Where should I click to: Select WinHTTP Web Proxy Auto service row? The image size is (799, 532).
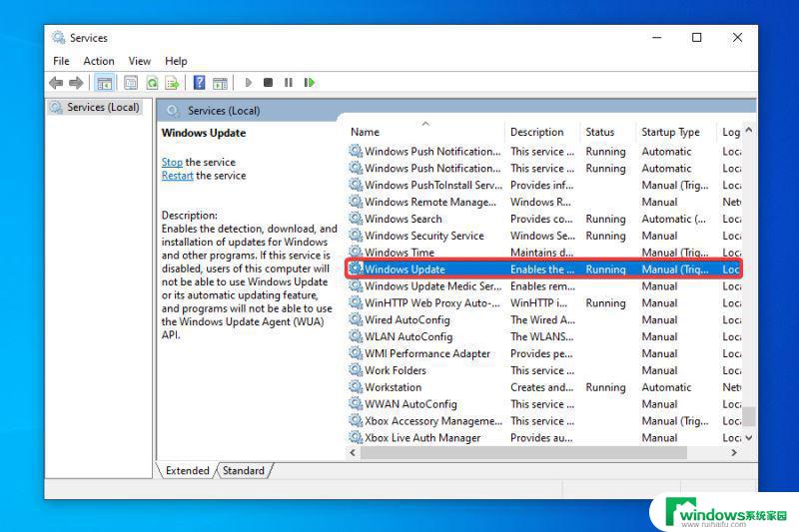(x=544, y=302)
